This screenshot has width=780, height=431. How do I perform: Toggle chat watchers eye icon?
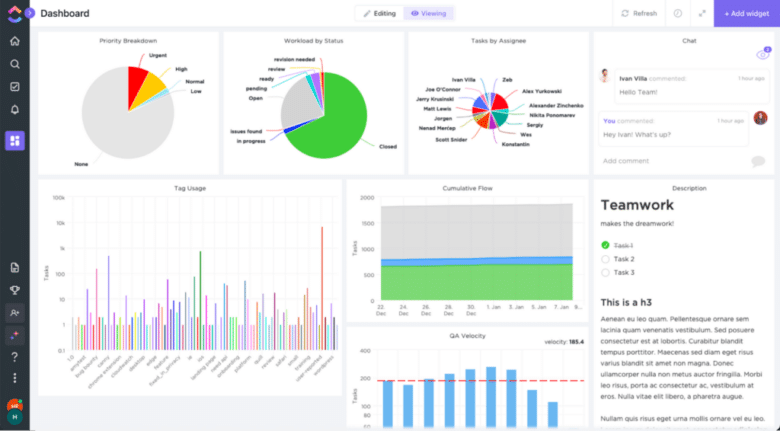[x=762, y=55]
